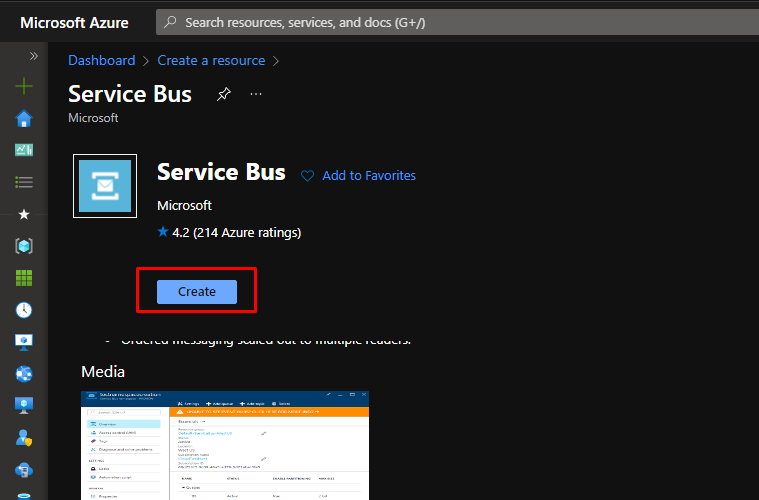759x500 pixels.
Task: Open Recent clock icon in sidebar
Action: (24, 310)
